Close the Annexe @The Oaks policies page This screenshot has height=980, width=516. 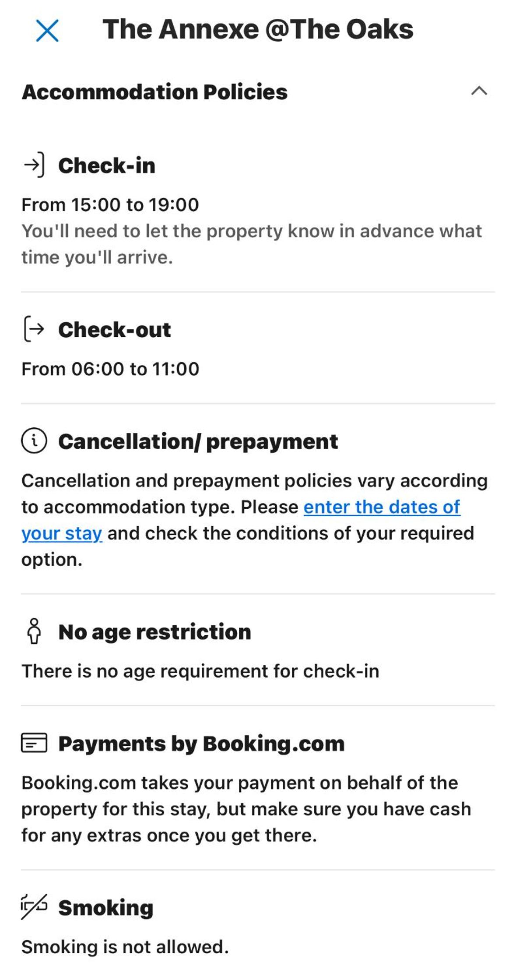pos(47,31)
